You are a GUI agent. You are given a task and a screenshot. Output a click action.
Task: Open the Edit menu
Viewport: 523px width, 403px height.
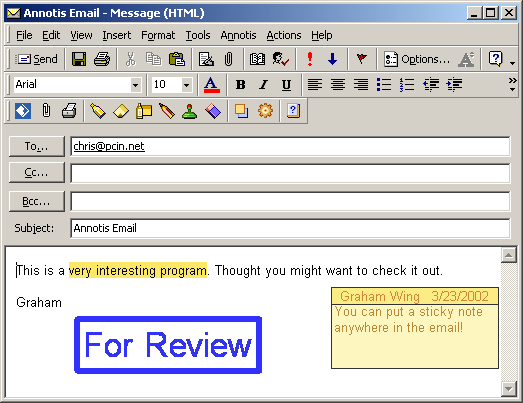click(x=51, y=35)
